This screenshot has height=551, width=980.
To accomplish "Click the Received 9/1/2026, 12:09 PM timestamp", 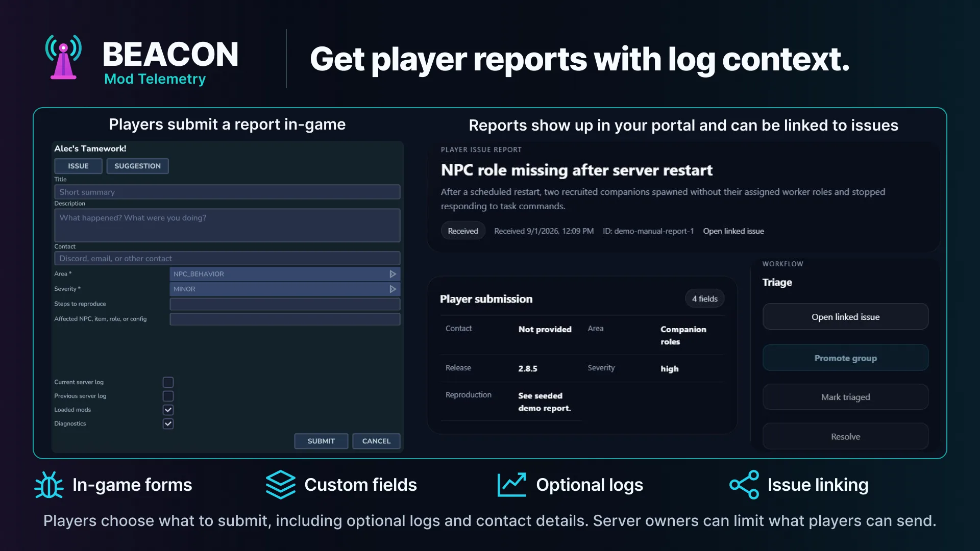I will click(x=544, y=231).
